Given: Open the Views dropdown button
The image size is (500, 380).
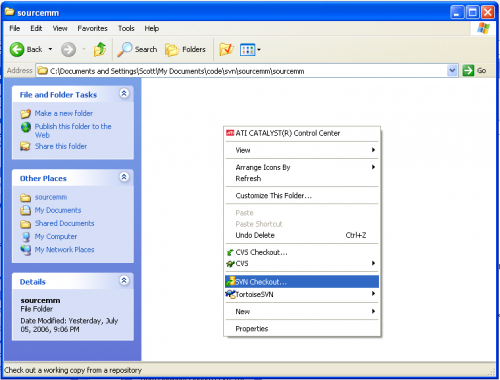Looking at the screenshot, I should click(250, 50).
